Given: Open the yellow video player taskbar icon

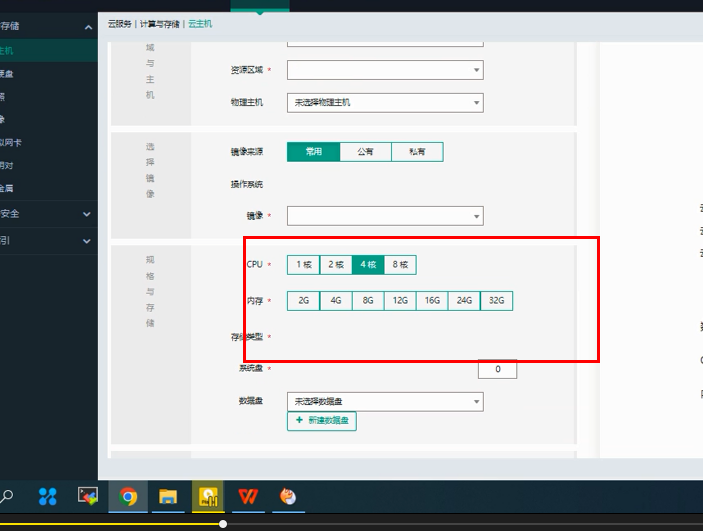Looking at the screenshot, I should 208,496.
